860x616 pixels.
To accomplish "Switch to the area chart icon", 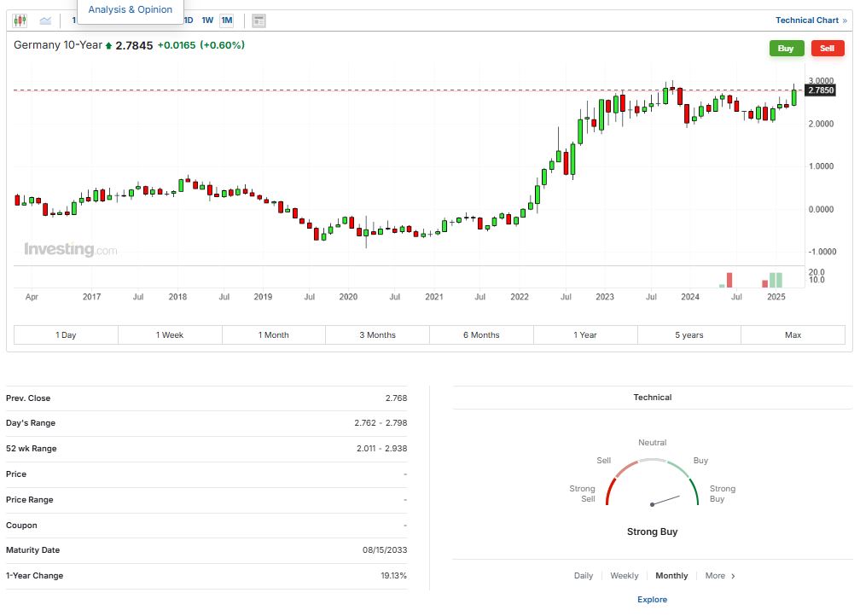I will [45, 20].
